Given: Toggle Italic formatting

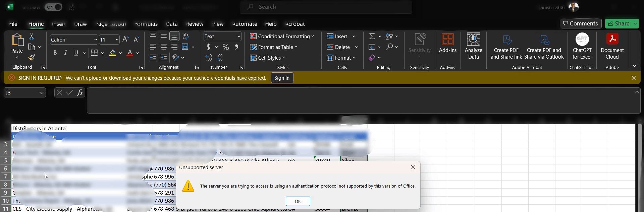Looking at the screenshot, I should 66,53.
